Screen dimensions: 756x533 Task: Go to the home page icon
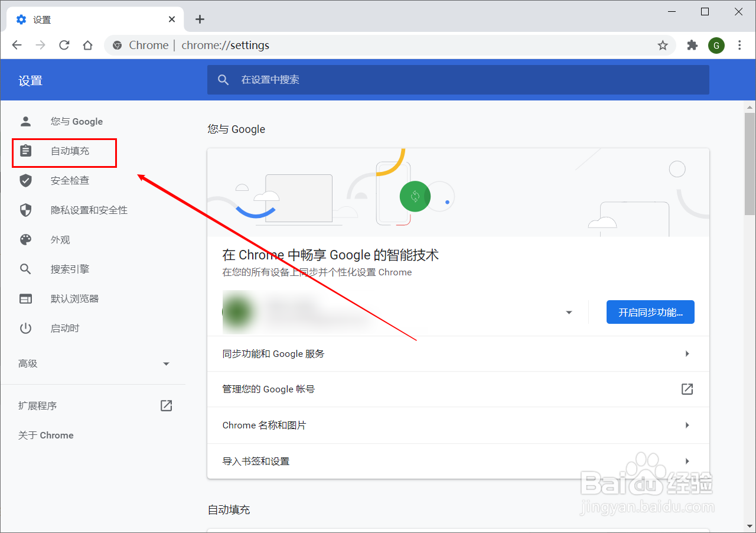(87, 45)
